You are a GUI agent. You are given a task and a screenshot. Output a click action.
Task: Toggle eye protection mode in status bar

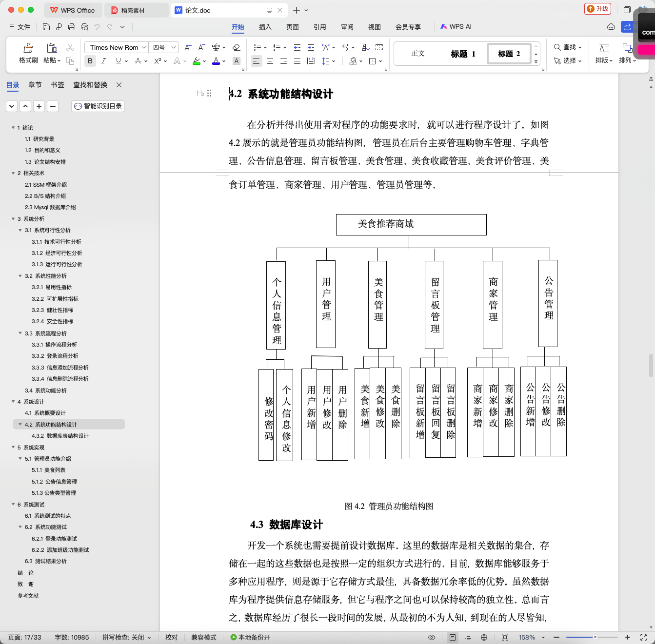432,637
